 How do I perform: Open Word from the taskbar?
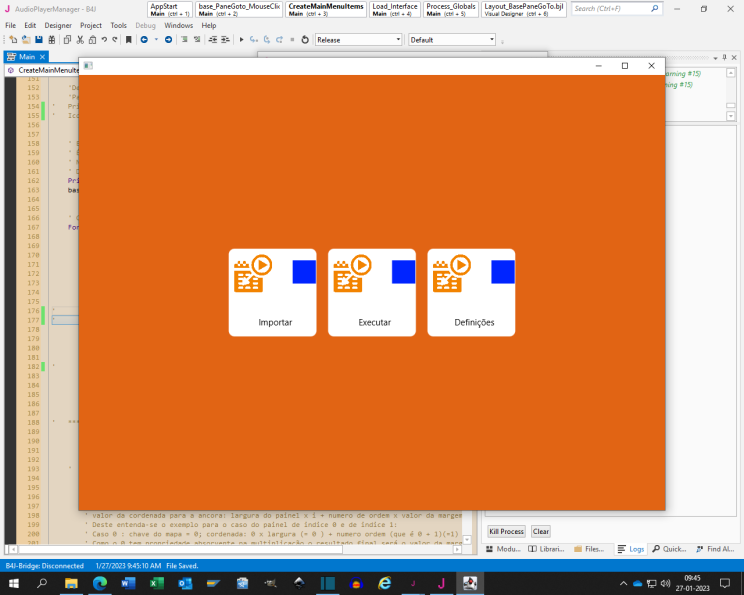[x=128, y=583]
